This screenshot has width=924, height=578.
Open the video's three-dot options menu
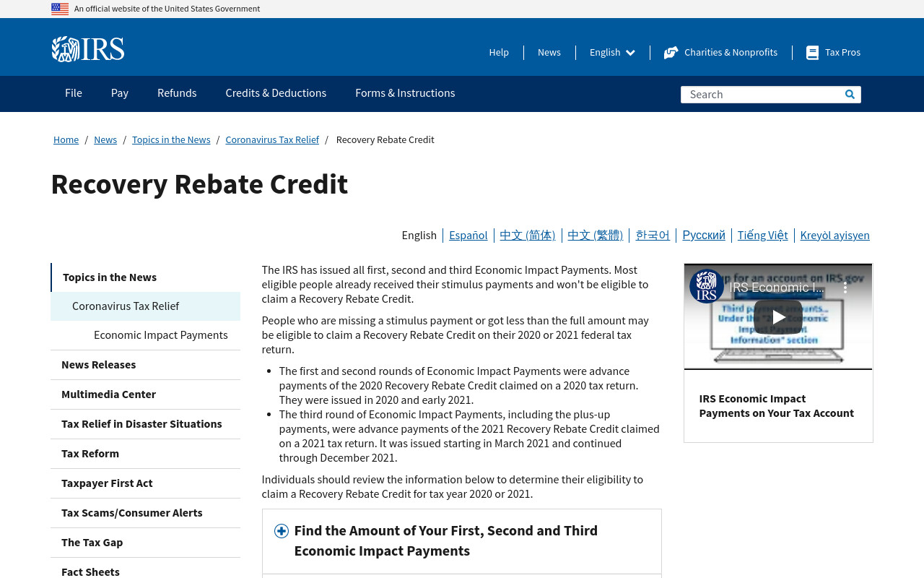click(845, 287)
